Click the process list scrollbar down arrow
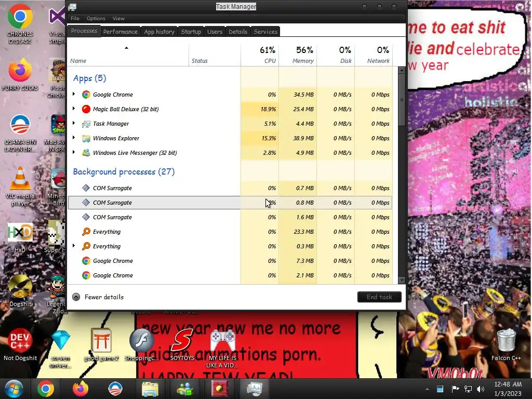Screen dimensions: 532x399 (402, 280)
